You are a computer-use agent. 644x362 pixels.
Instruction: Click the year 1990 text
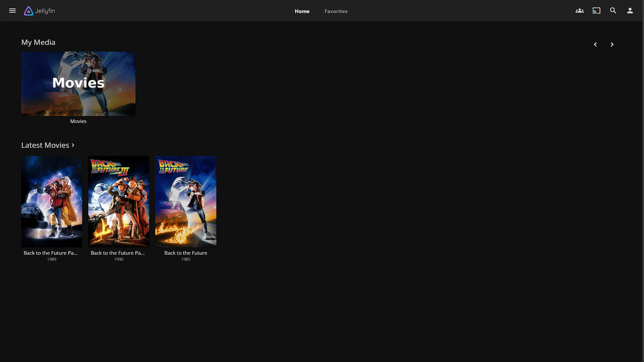point(119,259)
